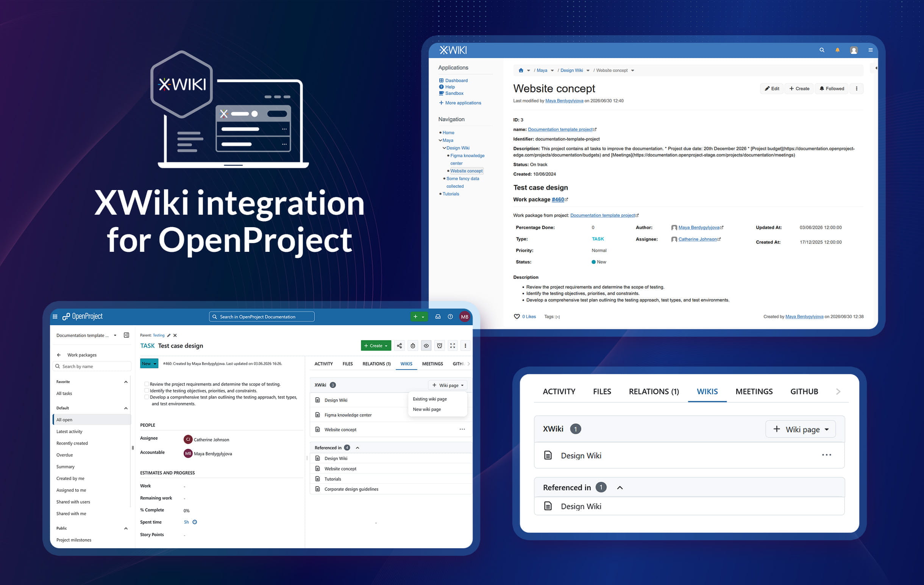The height and width of the screenshot is (585, 924).
Task: Like the page with the heart icon
Action: click(x=517, y=317)
